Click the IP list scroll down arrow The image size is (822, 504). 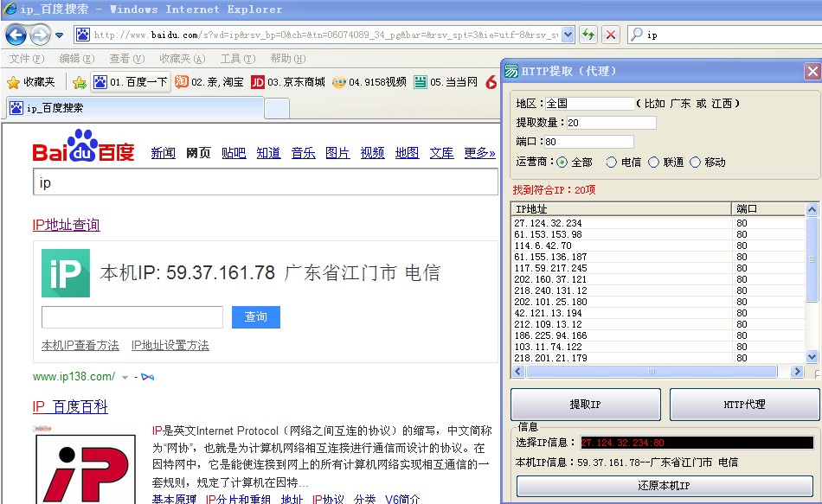click(x=812, y=357)
